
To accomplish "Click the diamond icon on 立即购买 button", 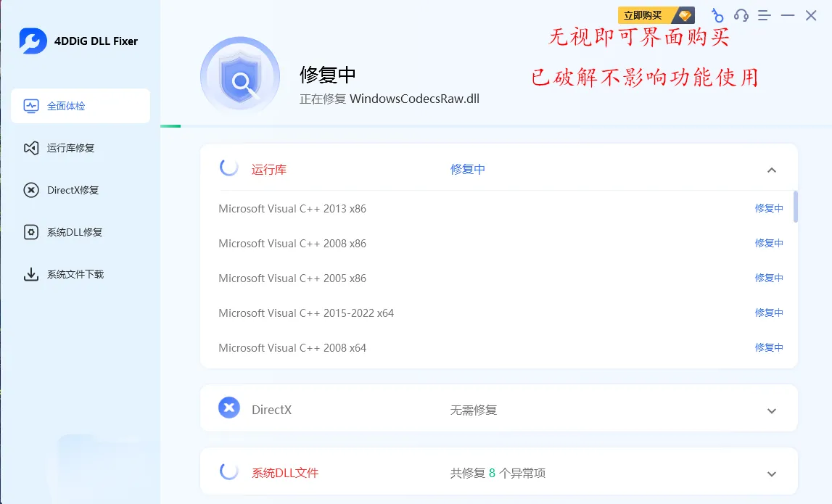I will pyautogui.click(x=685, y=15).
